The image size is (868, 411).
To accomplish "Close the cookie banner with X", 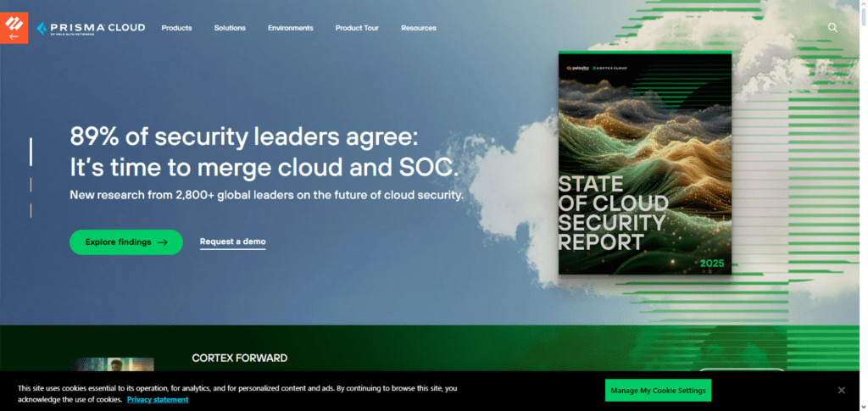I will click(841, 391).
